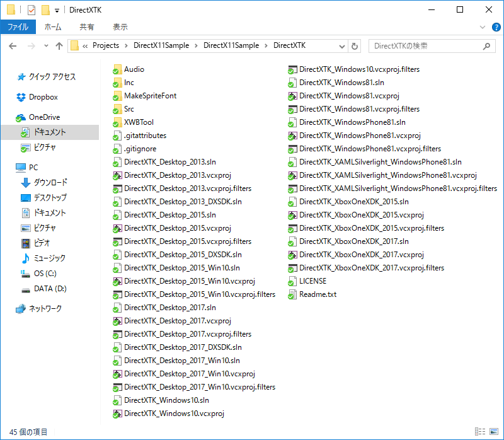
Task: Navigate to Projects in breadcrumb
Action: coord(106,45)
